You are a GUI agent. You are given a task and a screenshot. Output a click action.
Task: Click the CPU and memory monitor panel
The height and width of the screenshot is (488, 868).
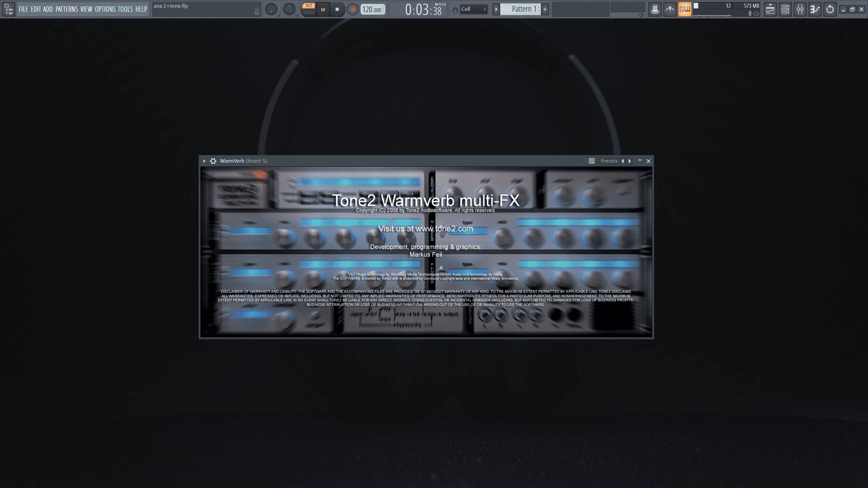click(x=726, y=9)
